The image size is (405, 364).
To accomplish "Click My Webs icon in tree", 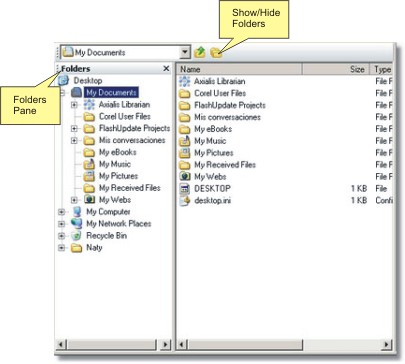I will coord(89,200).
